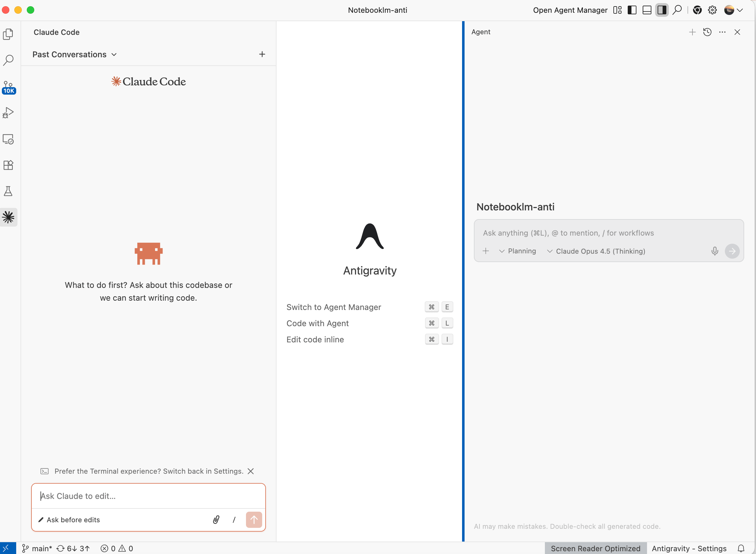Screen dimensions: 756x554
Task: Expand the Past Conversations dropdown
Action: [x=74, y=54]
